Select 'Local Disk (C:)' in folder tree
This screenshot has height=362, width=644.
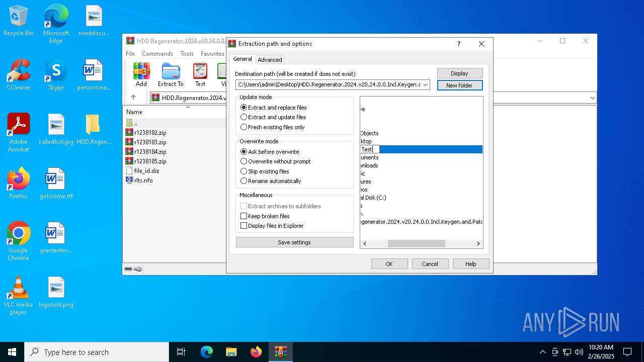(x=373, y=198)
